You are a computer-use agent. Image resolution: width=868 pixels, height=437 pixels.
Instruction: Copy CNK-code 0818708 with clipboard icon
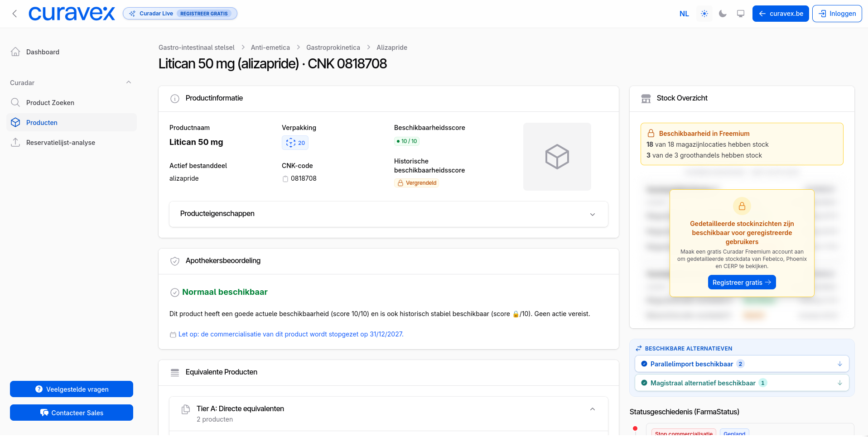285,179
